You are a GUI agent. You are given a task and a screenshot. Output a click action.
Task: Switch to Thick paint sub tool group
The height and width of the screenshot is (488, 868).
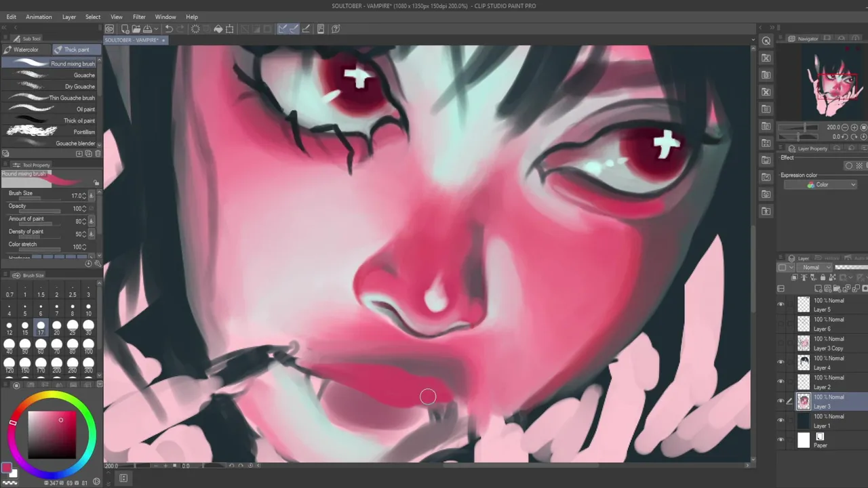77,49
